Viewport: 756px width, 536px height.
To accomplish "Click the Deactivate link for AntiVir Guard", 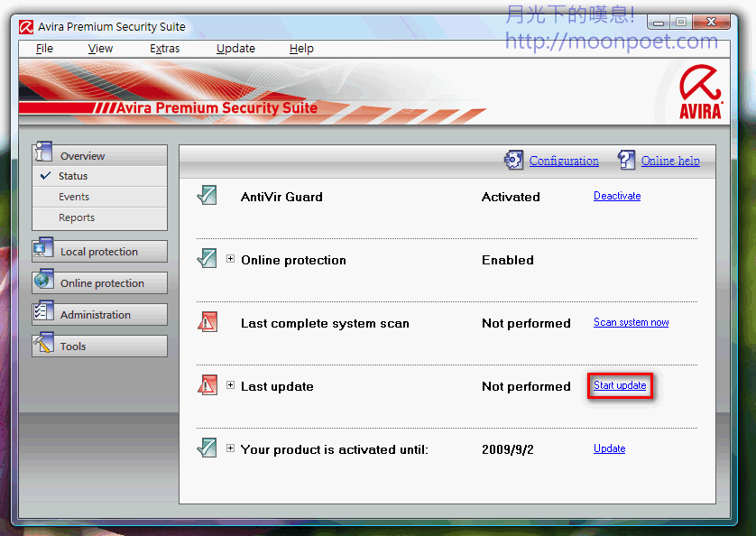I will [x=617, y=196].
